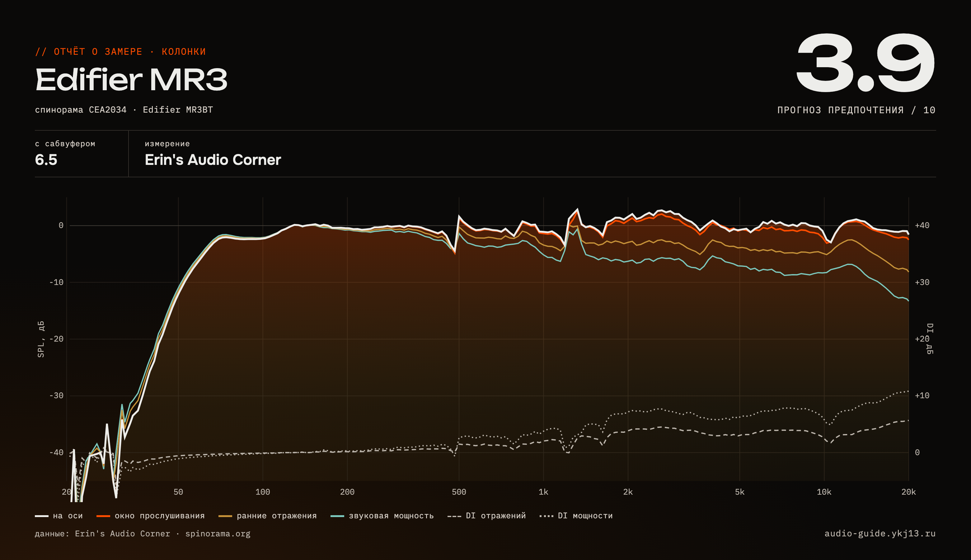Image resolution: width=971 pixels, height=560 pixels.
Task: Click the orange "окно прослушивания" legend swatch
Action: point(103,516)
